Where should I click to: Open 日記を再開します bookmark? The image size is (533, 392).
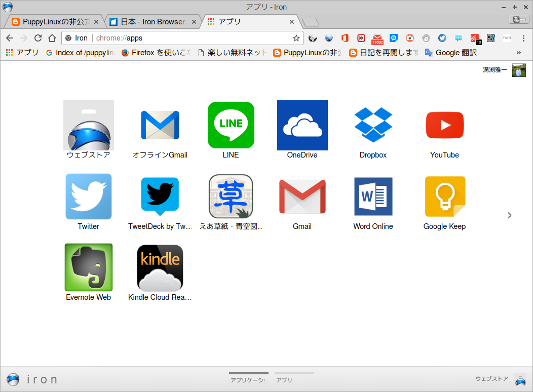[x=384, y=53]
